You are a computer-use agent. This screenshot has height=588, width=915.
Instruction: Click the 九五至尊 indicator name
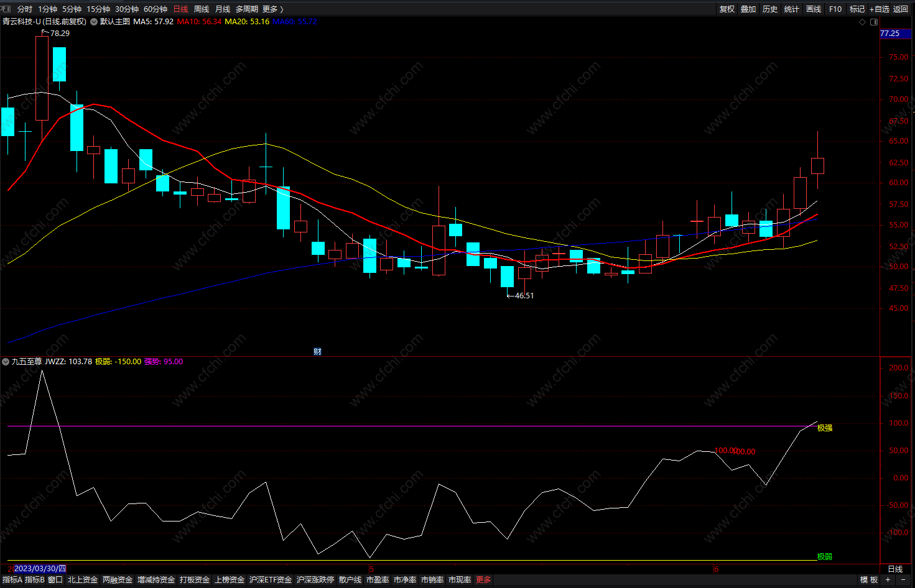[x=27, y=362]
